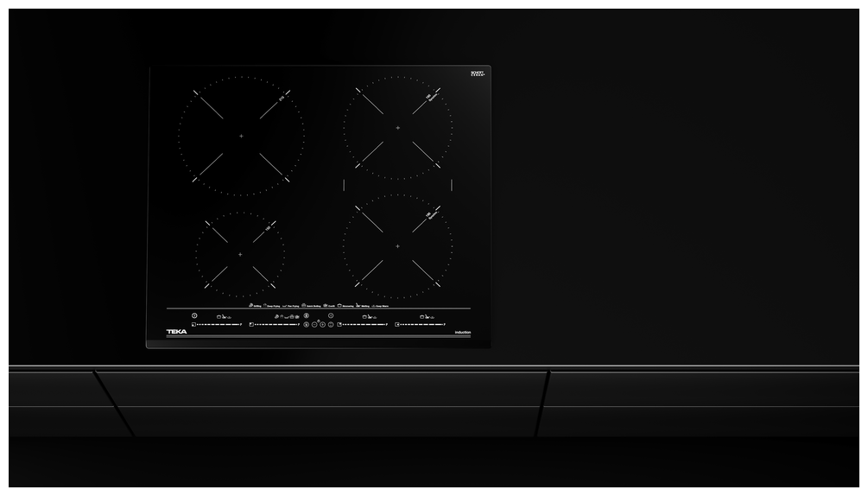Screen dimensions: 868x496
Task: Tap the Confit function icon
Action: click(325, 305)
